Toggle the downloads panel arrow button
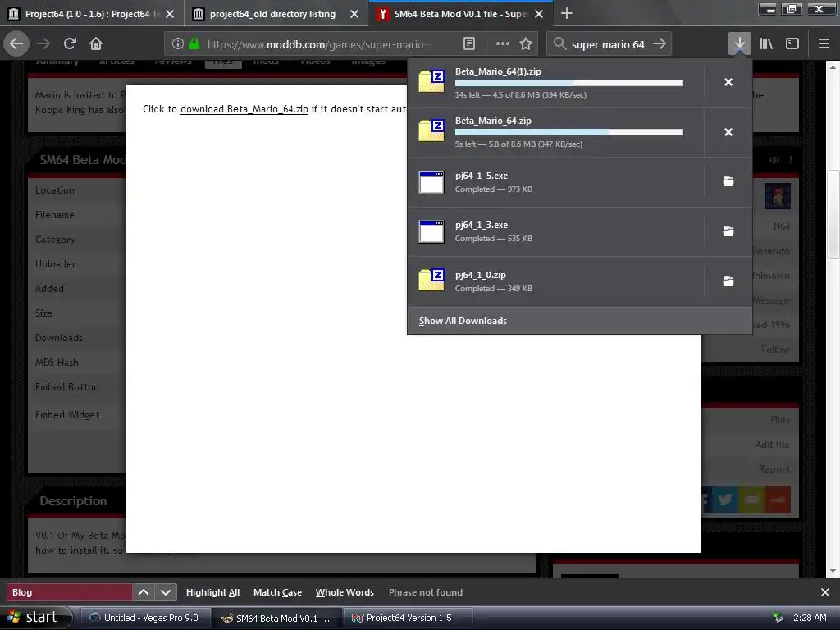 [x=739, y=43]
